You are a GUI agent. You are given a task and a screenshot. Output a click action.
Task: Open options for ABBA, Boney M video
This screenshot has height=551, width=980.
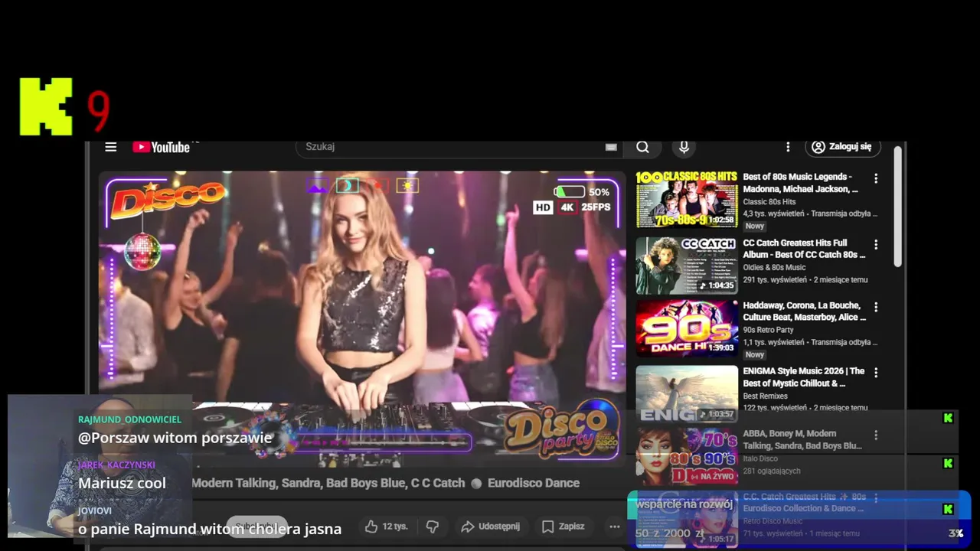tap(876, 435)
